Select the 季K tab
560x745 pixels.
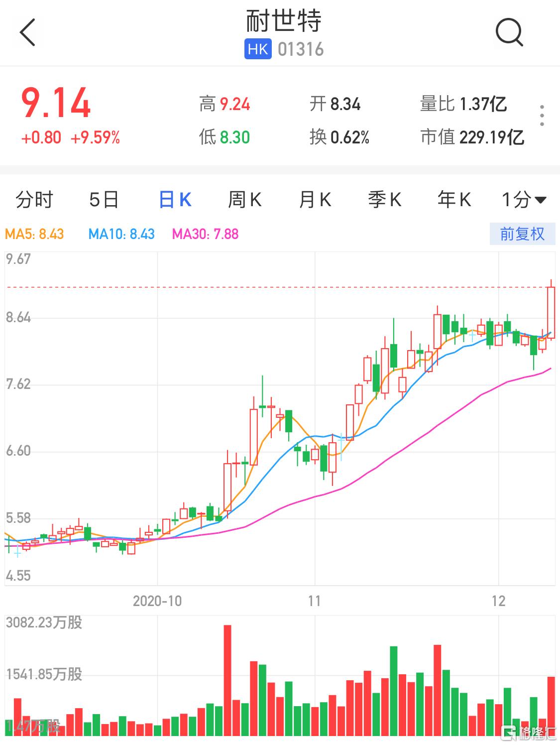384,200
